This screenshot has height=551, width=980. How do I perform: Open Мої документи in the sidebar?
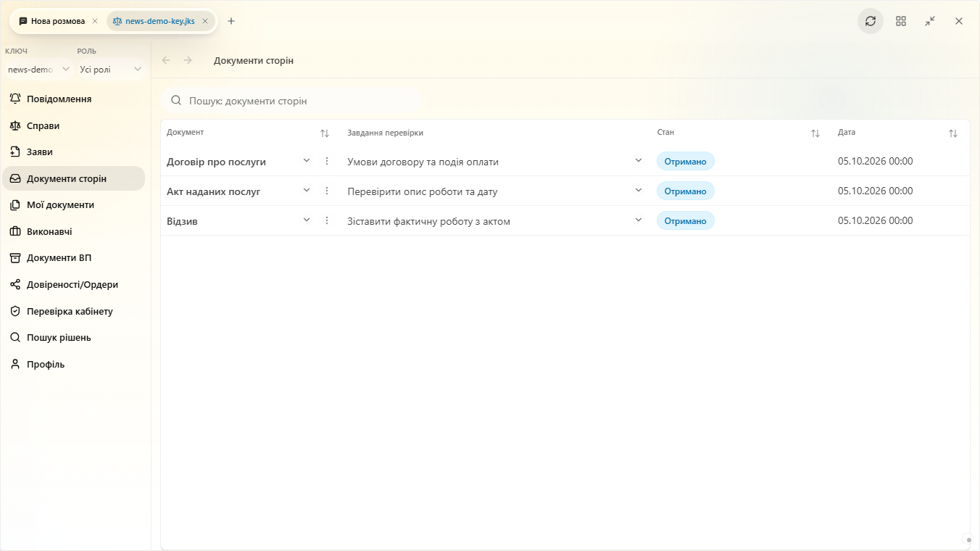tap(74, 205)
